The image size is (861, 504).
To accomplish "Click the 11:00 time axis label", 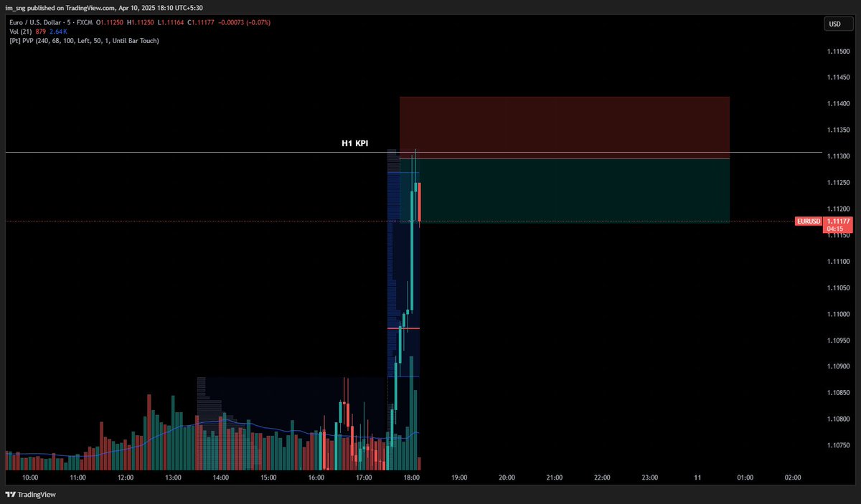I will [77, 477].
